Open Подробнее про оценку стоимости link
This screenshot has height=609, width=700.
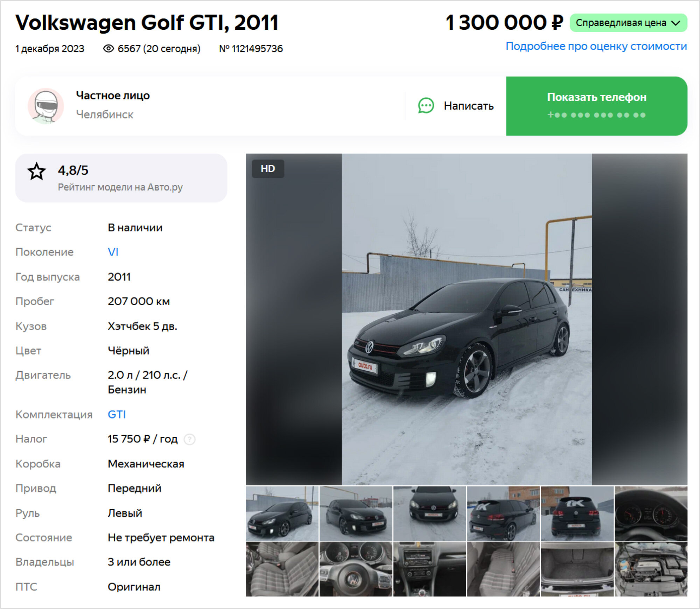click(596, 46)
